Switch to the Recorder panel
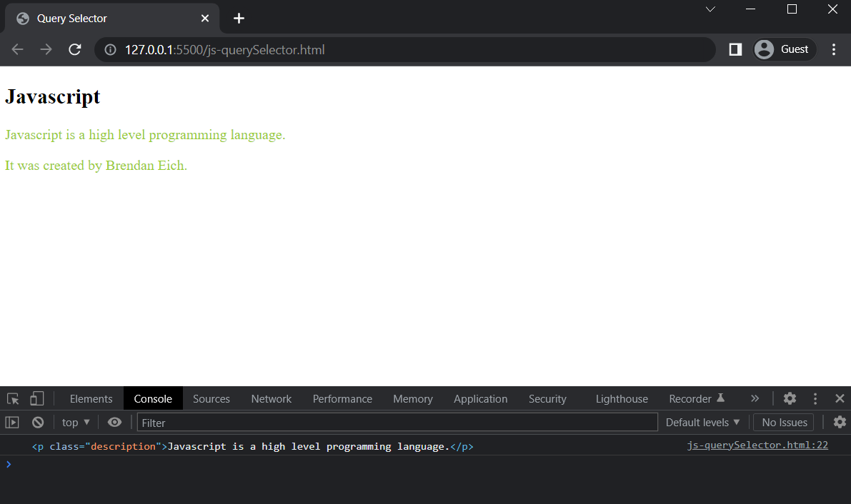 point(697,399)
